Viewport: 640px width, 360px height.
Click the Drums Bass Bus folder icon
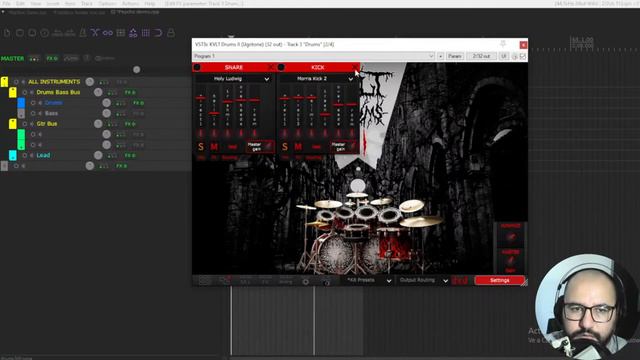[x=13, y=92]
